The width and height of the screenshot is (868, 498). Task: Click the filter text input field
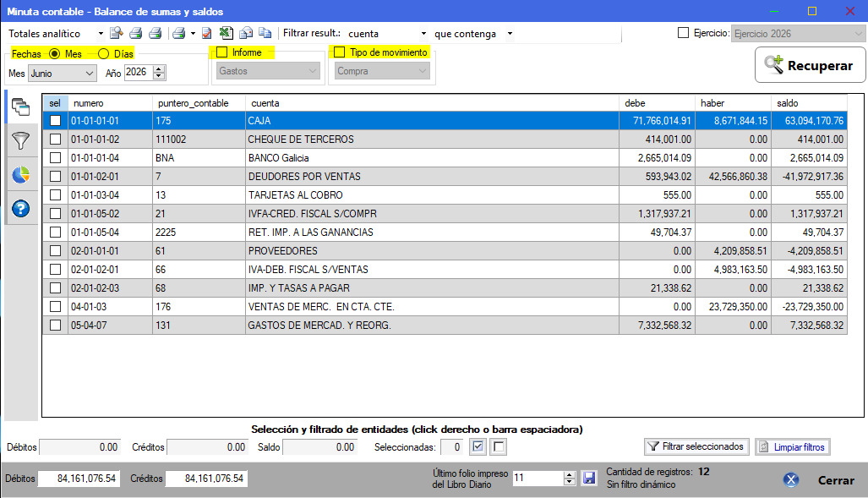[x=569, y=34]
